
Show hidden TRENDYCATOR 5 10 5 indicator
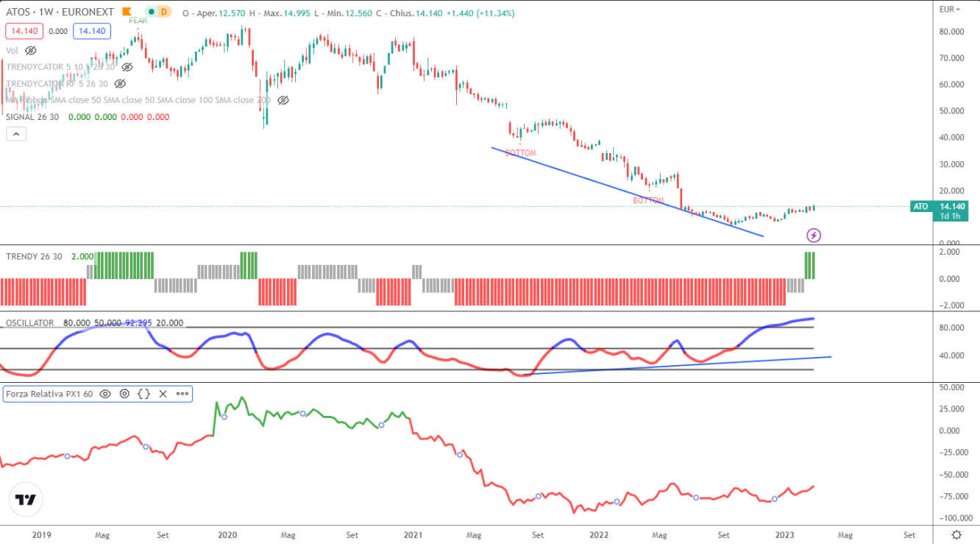coord(127,67)
